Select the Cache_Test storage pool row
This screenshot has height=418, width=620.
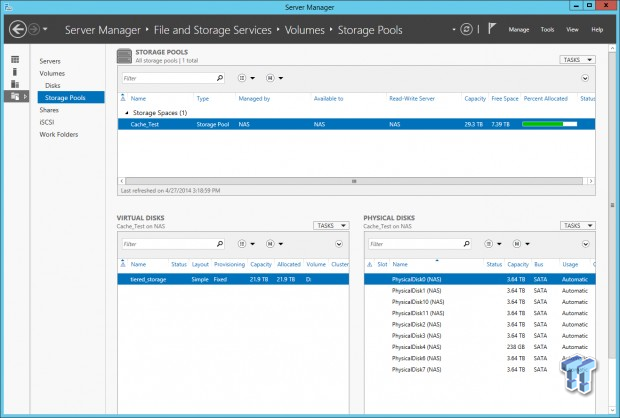click(356, 124)
